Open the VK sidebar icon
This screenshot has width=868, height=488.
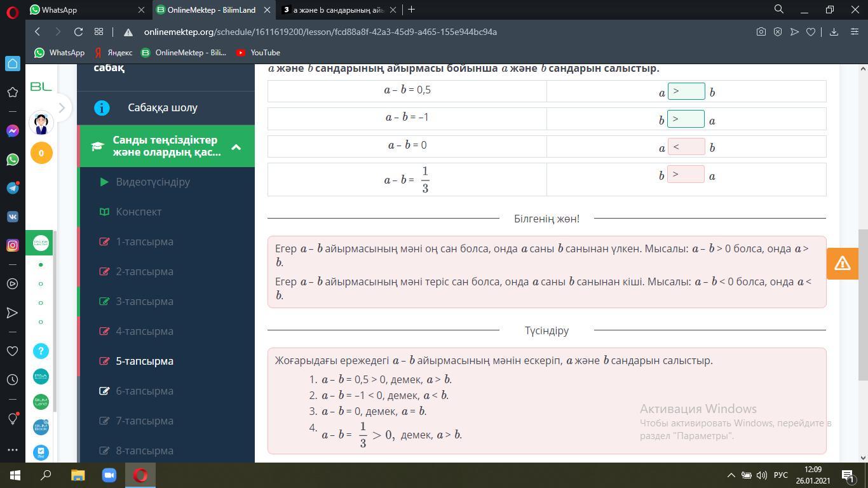(12, 217)
